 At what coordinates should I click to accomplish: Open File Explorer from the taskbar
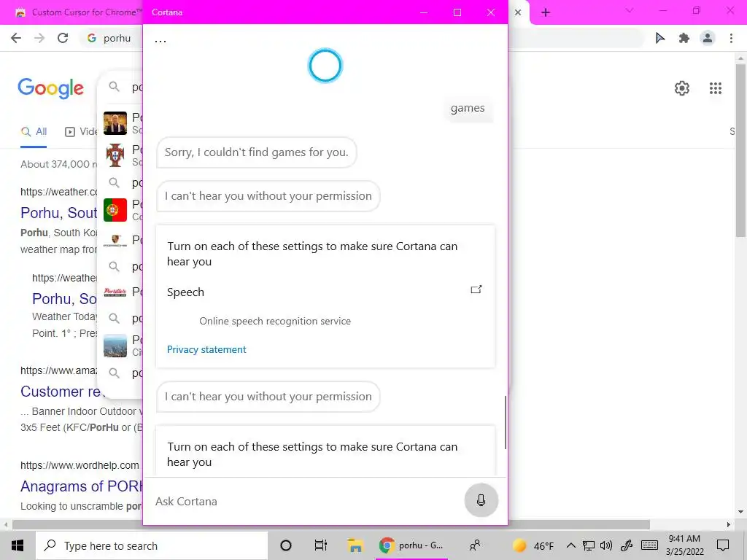pos(355,545)
